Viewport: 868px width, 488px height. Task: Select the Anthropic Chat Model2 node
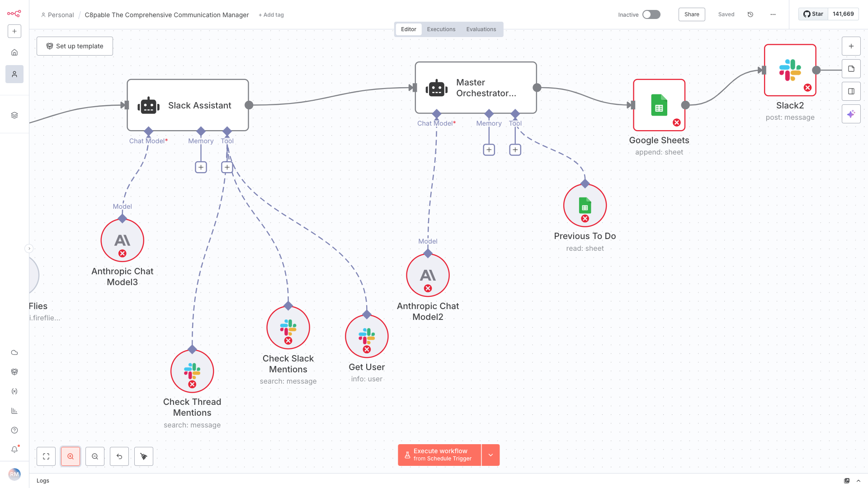428,275
